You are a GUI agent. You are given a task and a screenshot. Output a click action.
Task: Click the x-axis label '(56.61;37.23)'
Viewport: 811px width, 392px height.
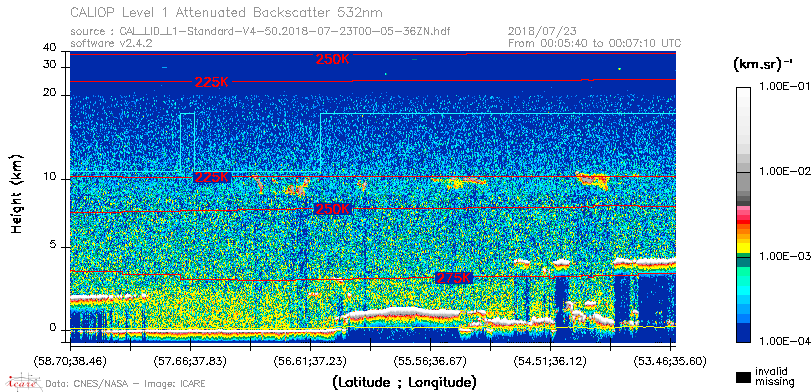(310, 361)
